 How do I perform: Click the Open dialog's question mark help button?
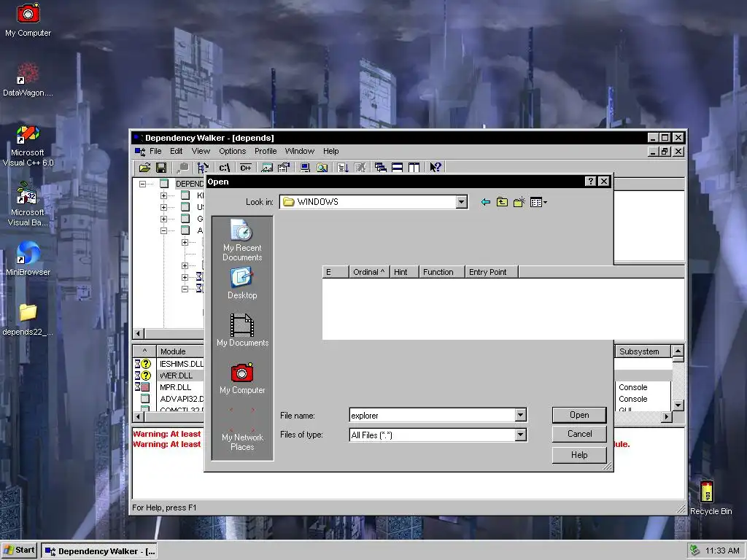click(590, 182)
